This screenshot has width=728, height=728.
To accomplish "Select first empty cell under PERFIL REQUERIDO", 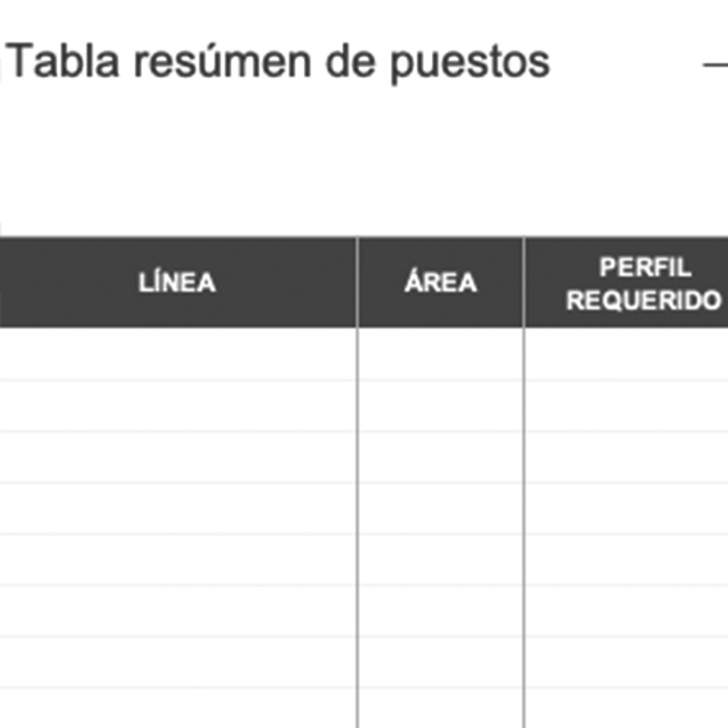I will point(628,354).
